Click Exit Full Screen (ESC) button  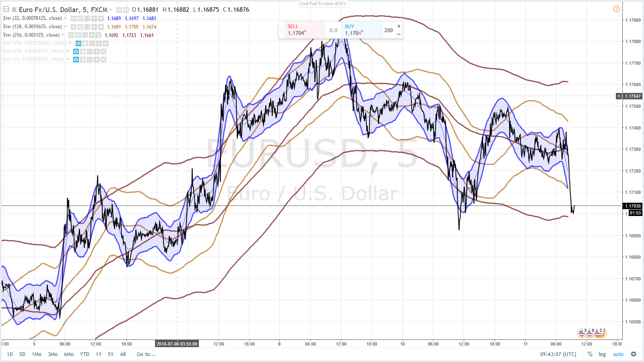(323, 4)
